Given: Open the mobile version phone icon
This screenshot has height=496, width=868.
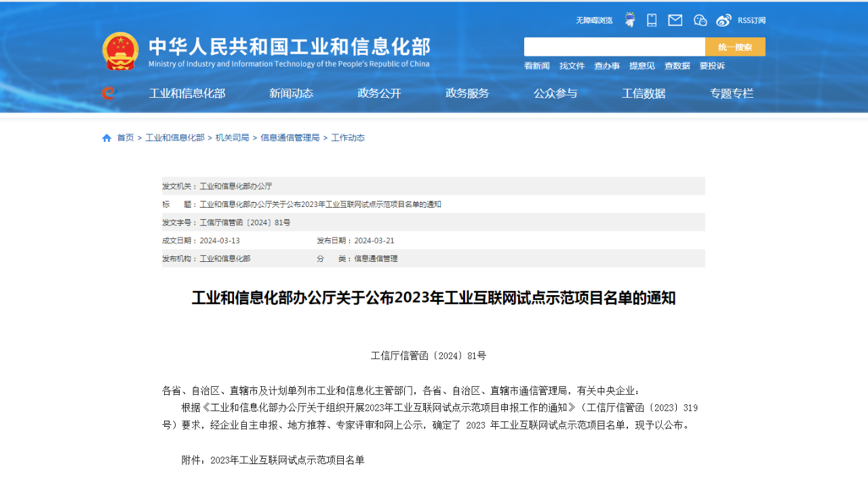Looking at the screenshot, I should click(652, 20).
